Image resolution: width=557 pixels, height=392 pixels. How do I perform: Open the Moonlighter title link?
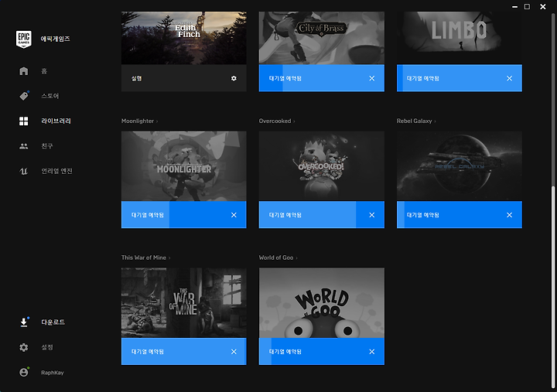138,121
